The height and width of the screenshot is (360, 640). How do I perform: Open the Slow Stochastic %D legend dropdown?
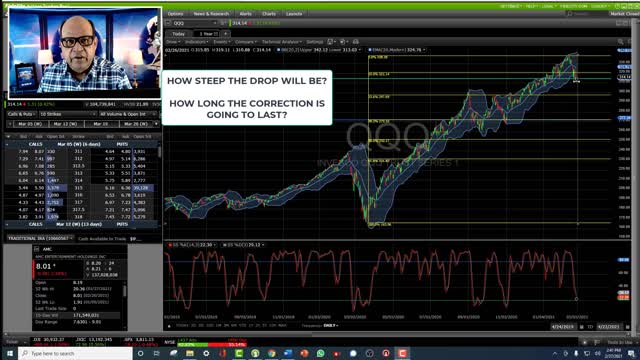click(263, 245)
